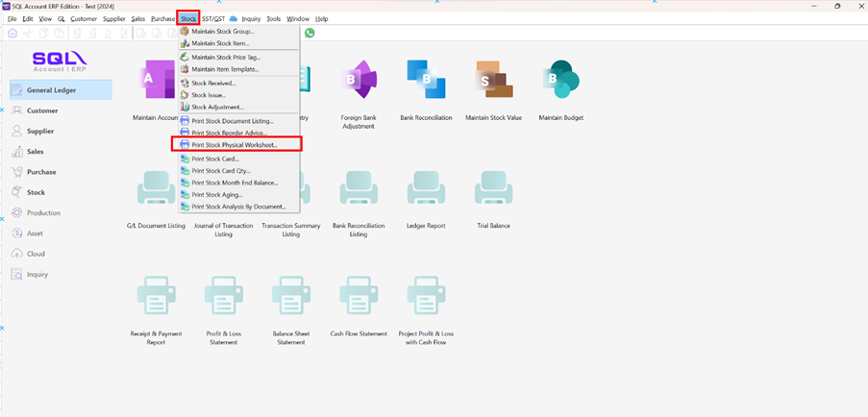Open the Foreign Bank Adjustment icon

[x=358, y=83]
